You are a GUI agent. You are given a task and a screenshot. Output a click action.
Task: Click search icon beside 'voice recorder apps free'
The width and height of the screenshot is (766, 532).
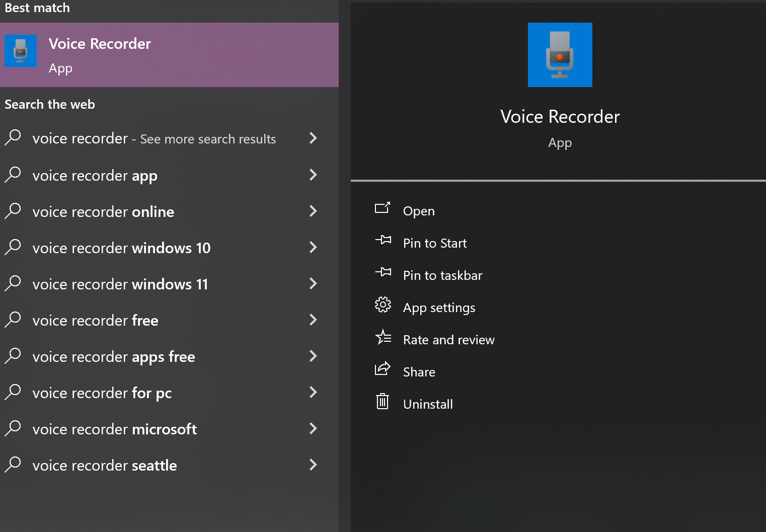pyautogui.click(x=13, y=356)
